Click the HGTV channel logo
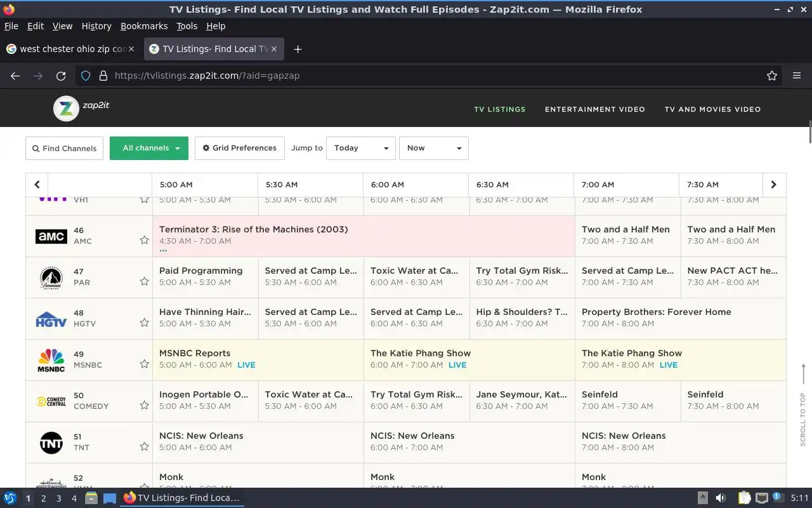This screenshot has height=508, width=812. pyautogui.click(x=51, y=319)
